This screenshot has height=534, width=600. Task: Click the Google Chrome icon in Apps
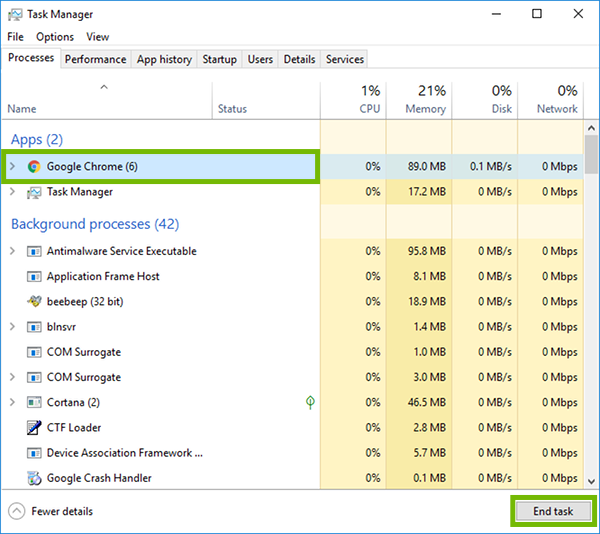click(x=34, y=167)
